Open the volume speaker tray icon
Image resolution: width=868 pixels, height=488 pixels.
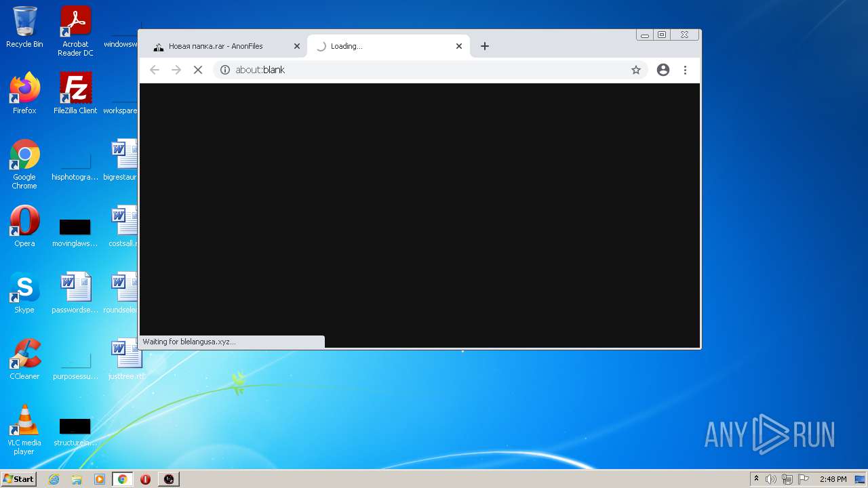coord(771,479)
